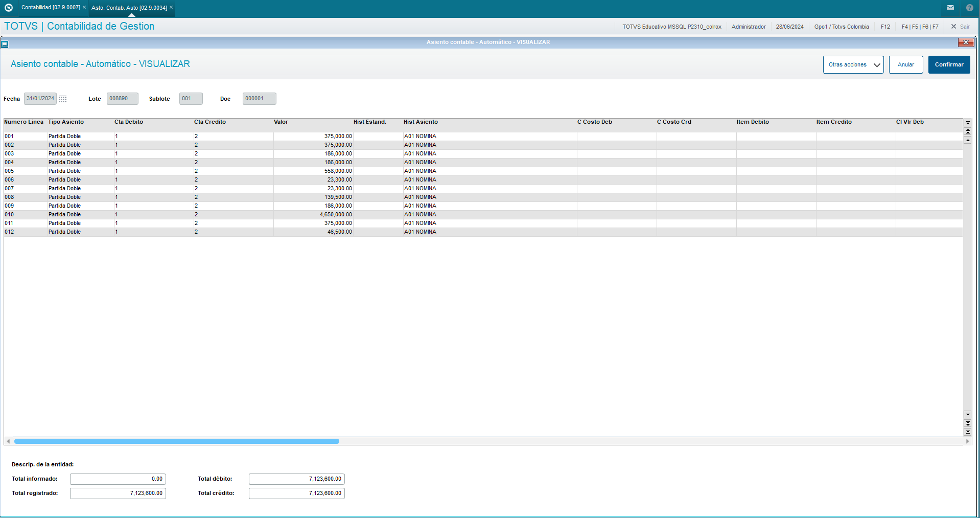Click the Total informado field
980x518 pixels.
118,479
